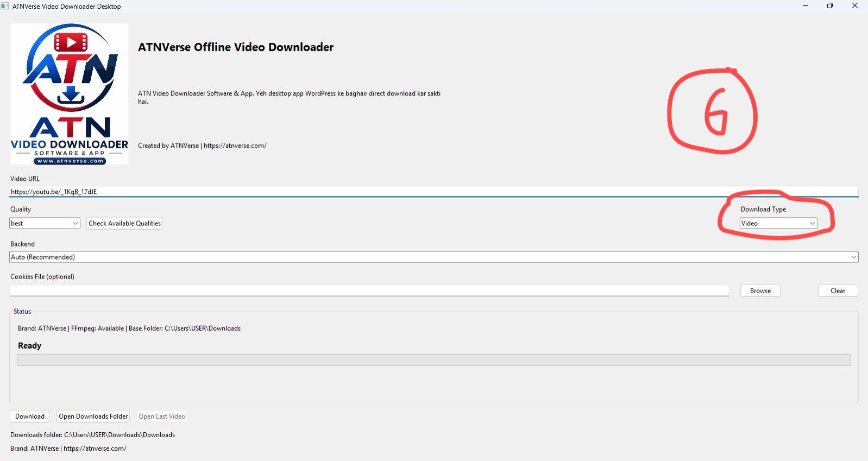Click bottom 'Brand: ATNVerse | https://atnverse.com/' text

[68, 449]
